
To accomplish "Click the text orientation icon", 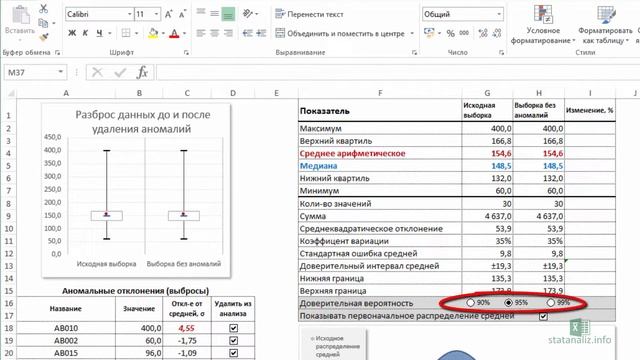I will click(248, 14).
